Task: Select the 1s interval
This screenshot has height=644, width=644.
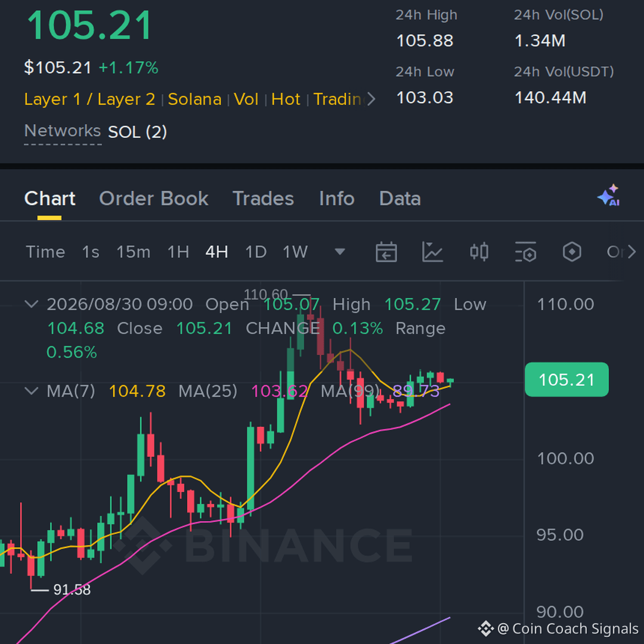Action: click(x=91, y=252)
